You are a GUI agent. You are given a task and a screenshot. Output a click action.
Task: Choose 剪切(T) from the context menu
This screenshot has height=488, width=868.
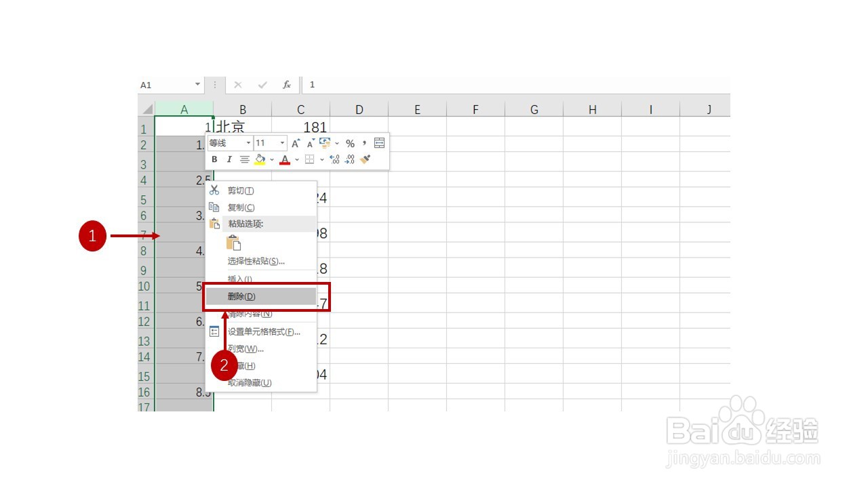click(261, 190)
